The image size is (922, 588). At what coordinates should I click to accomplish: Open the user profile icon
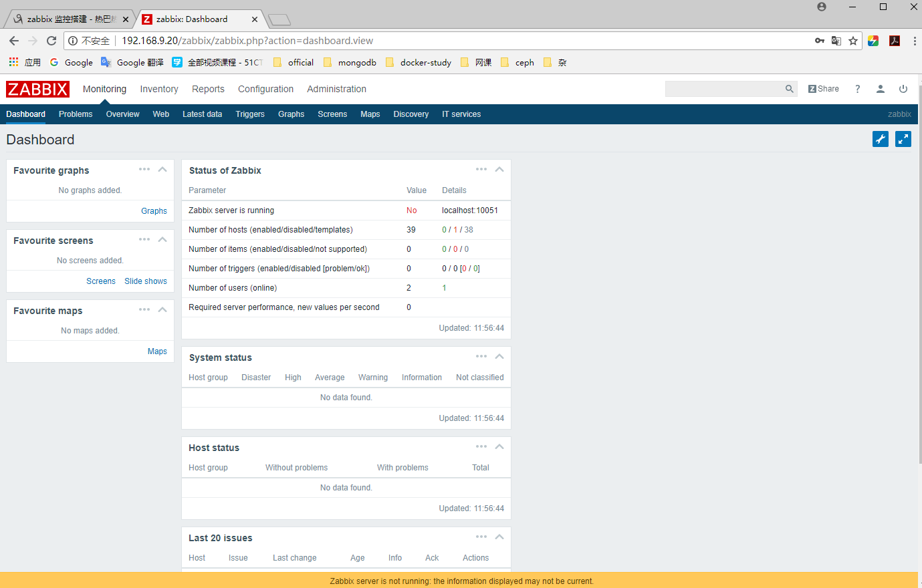pos(881,89)
